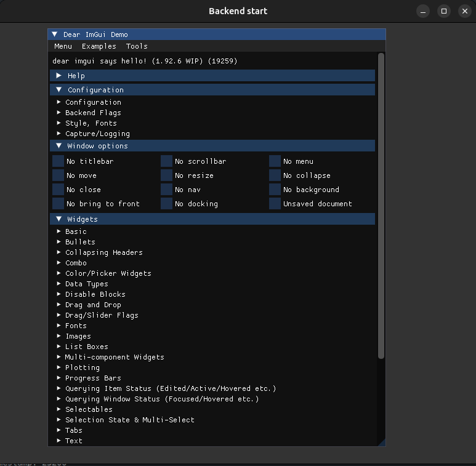This screenshot has width=476, height=466.
Task: Click the resize grip at window corner
Action: [x=381, y=442]
